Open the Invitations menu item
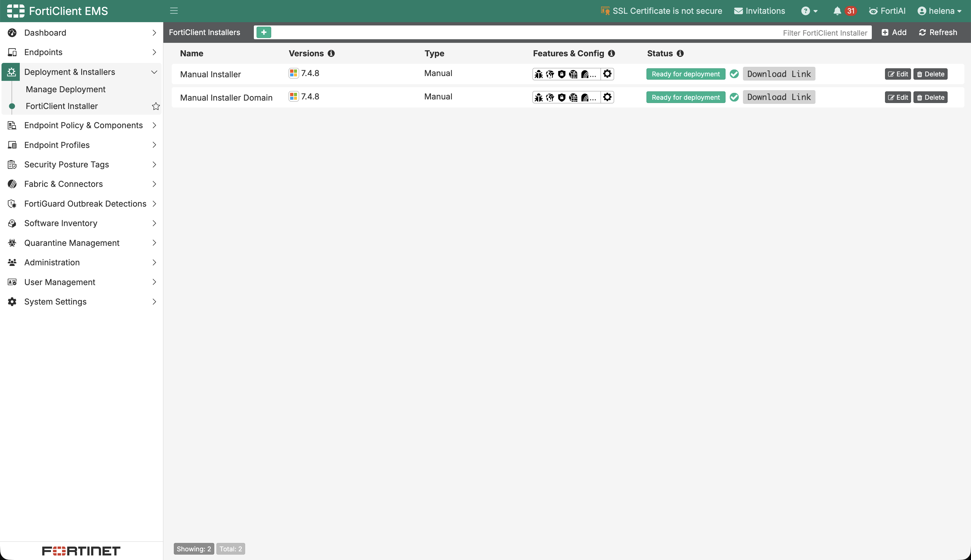The height and width of the screenshot is (560, 971). click(x=759, y=11)
